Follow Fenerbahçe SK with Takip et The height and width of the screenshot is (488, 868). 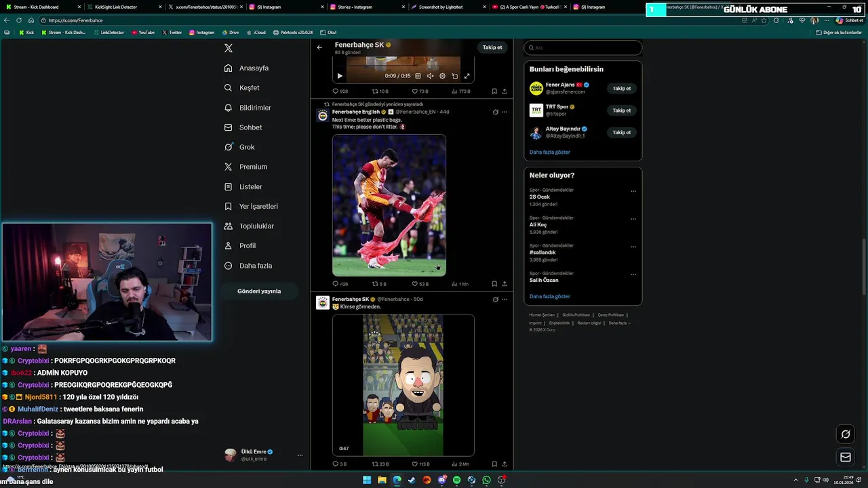click(492, 47)
